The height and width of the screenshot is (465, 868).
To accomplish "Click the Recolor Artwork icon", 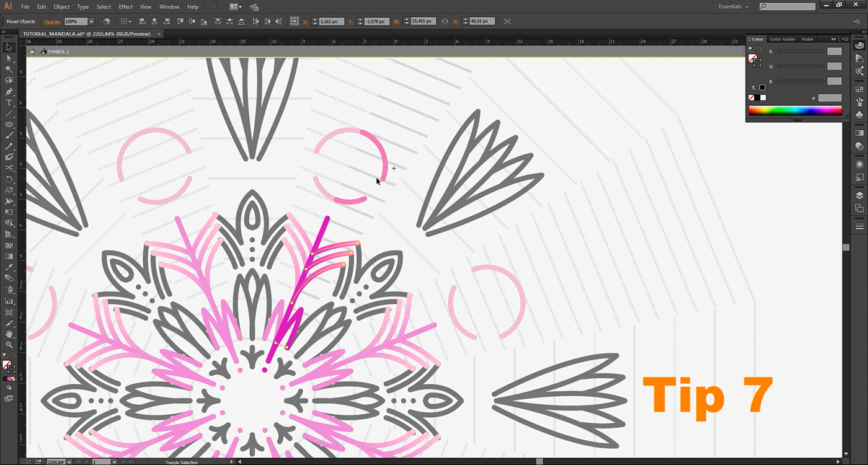I will point(107,21).
